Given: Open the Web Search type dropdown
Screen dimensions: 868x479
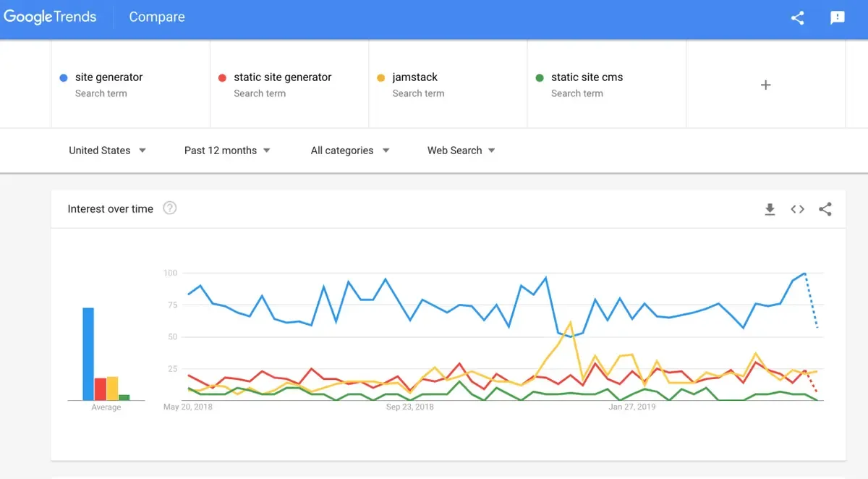Looking at the screenshot, I should (x=461, y=151).
